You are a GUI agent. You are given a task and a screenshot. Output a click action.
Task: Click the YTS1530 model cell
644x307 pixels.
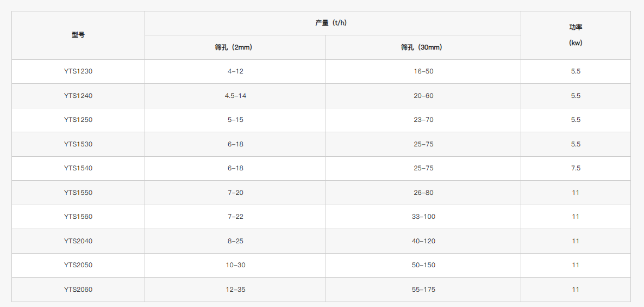pos(78,144)
